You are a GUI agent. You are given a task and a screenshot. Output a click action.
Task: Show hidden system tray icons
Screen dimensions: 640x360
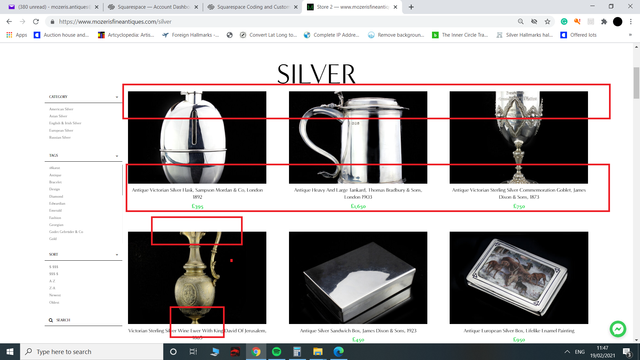point(567,351)
